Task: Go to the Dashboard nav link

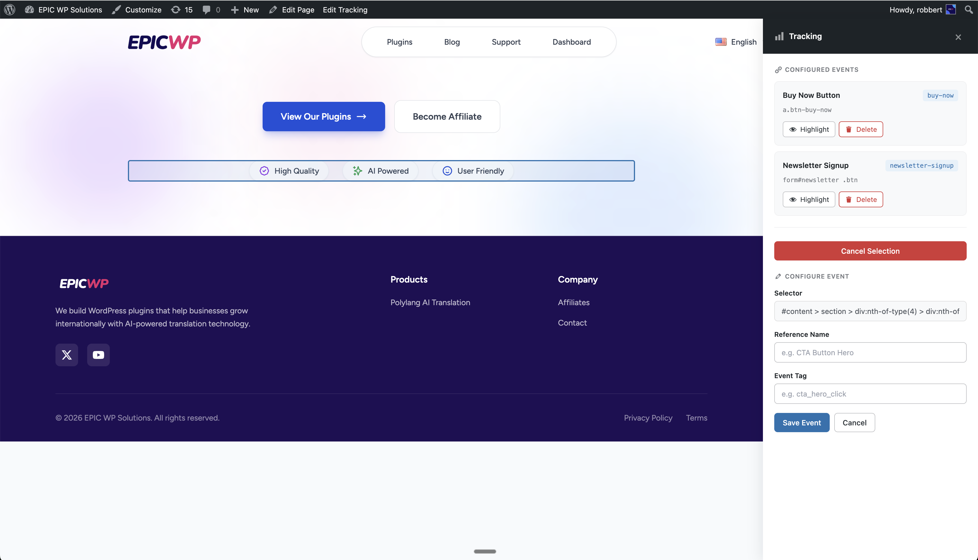Action: [x=571, y=42]
